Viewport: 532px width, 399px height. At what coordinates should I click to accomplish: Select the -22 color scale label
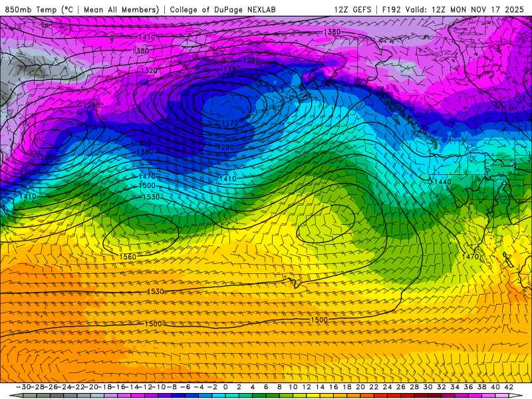click(x=77, y=387)
